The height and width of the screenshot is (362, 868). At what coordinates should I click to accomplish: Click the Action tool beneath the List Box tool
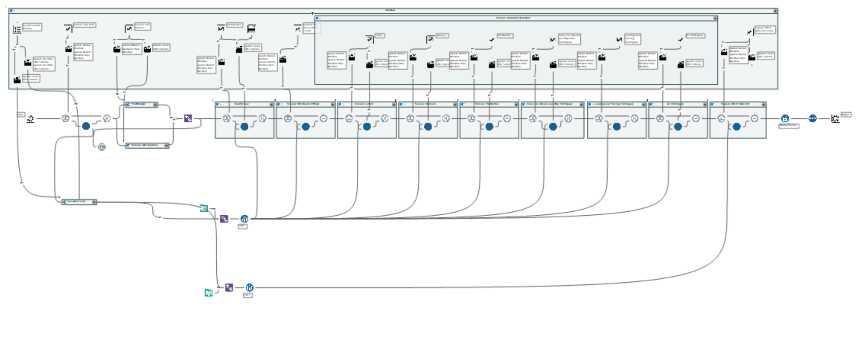click(x=27, y=62)
